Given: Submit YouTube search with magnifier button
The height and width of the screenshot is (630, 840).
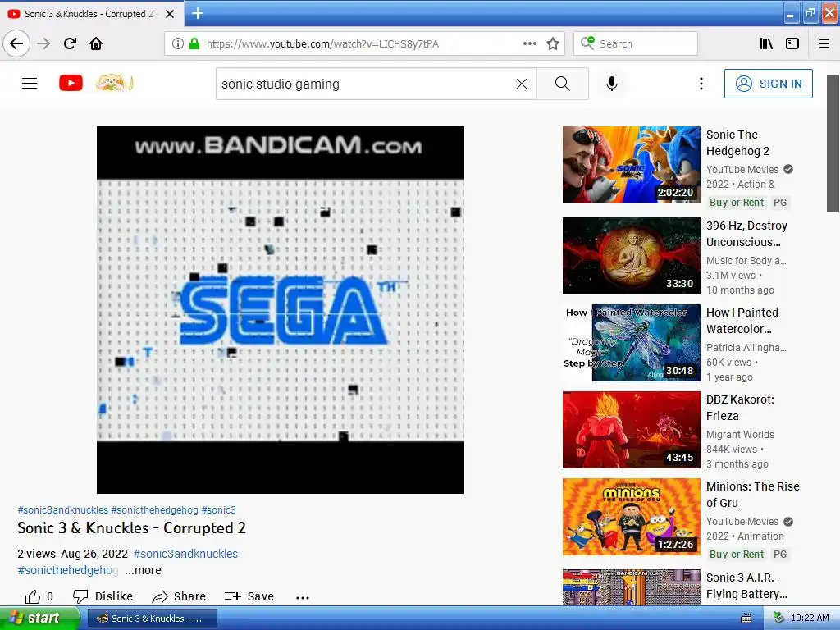Looking at the screenshot, I should [563, 84].
